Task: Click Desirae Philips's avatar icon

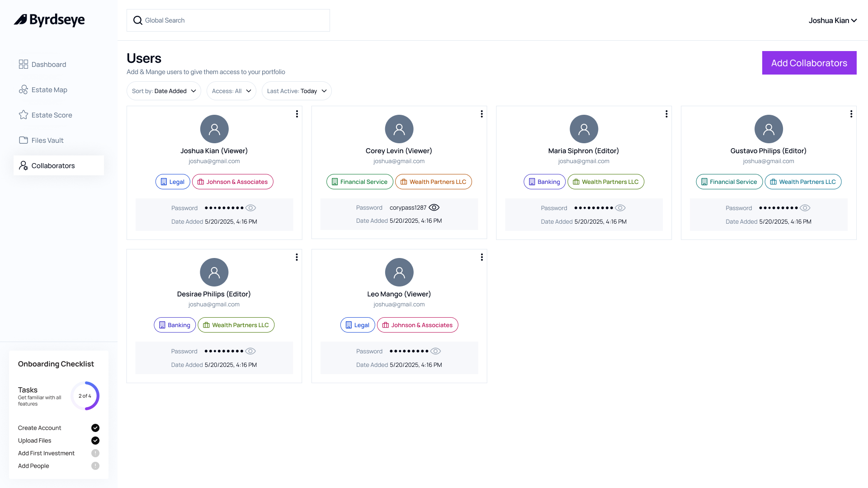Action: click(214, 272)
